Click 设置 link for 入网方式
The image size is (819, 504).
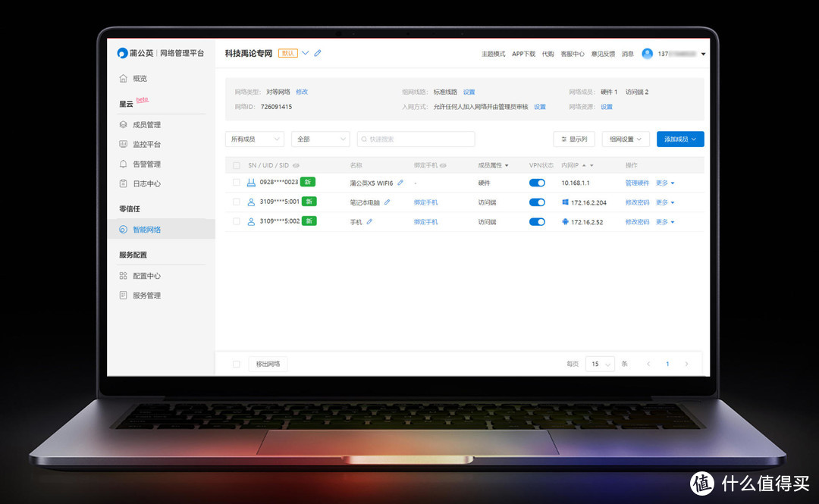540,107
